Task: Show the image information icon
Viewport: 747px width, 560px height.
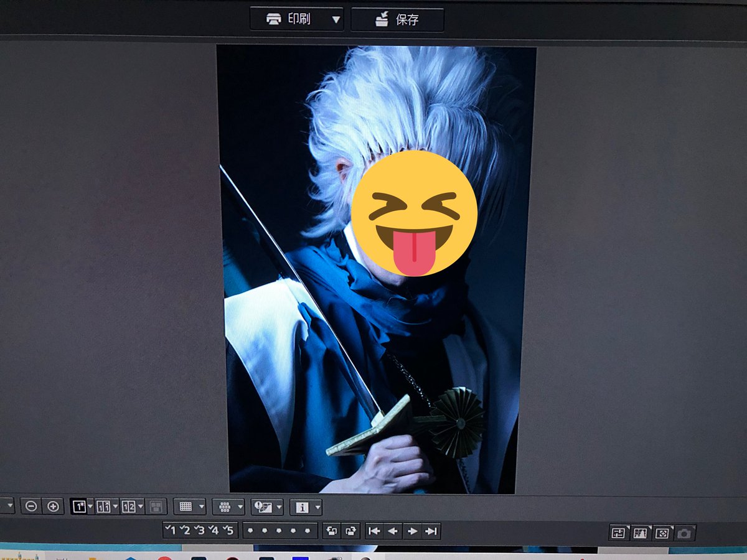Action: coord(302,507)
